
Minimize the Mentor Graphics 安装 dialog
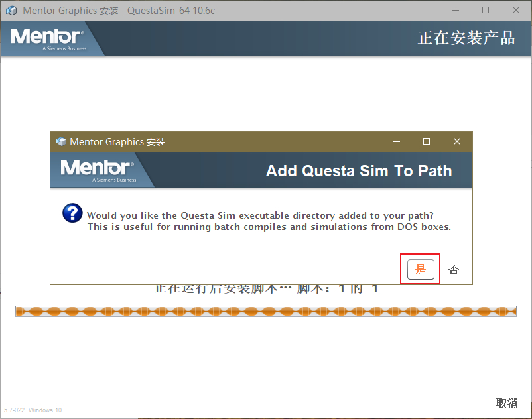[397, 141]
